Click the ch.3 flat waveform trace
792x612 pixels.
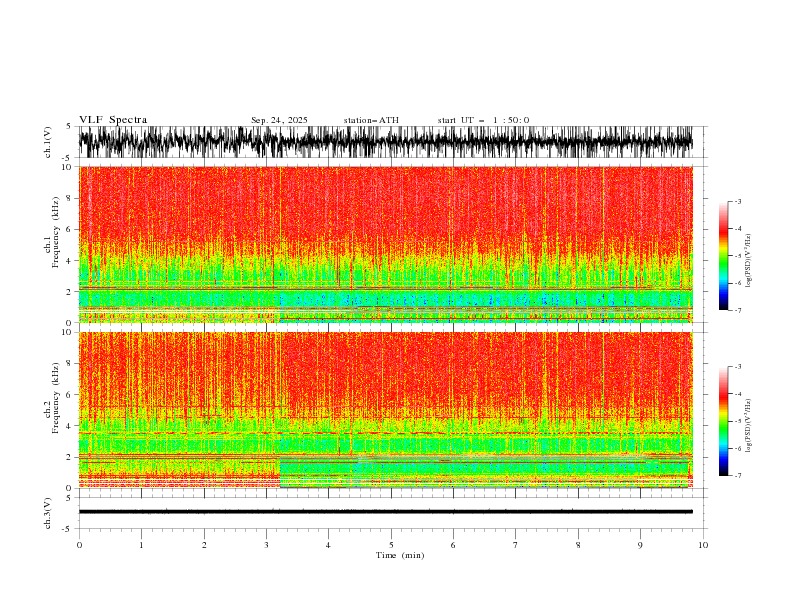[x=386, y=512]
